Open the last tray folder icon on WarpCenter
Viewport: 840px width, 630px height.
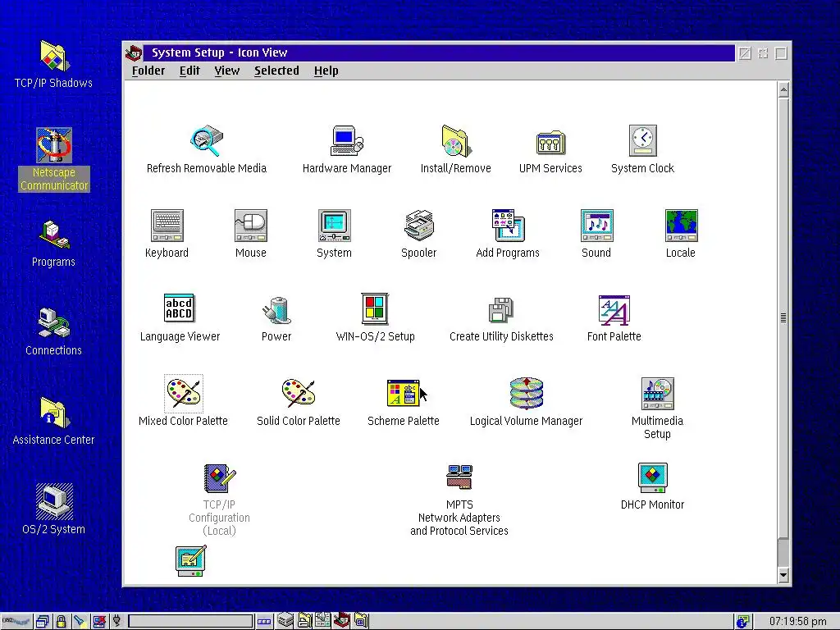(x=361, y=620)
